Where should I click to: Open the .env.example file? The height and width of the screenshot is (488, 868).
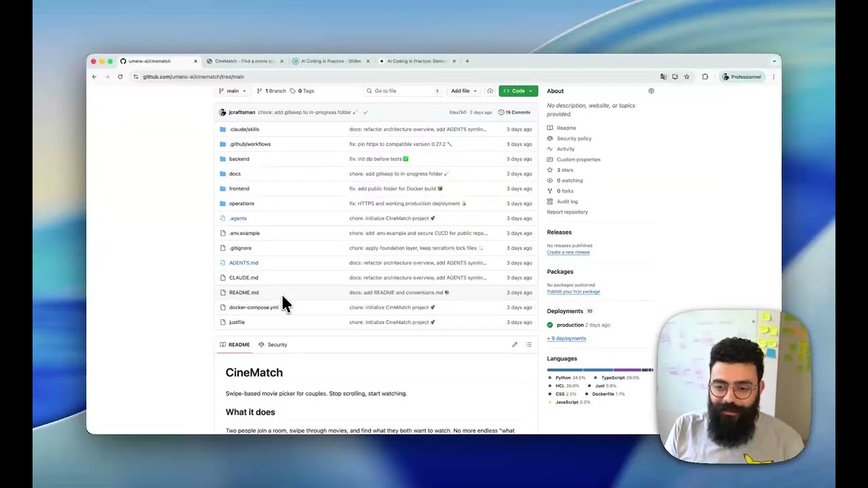point(244,234)
